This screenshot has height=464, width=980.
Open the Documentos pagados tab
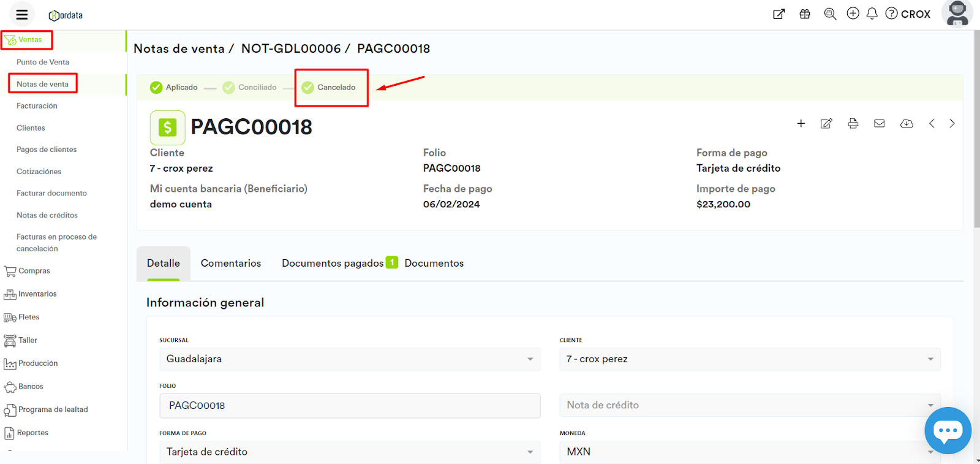(x=333, y=264)
